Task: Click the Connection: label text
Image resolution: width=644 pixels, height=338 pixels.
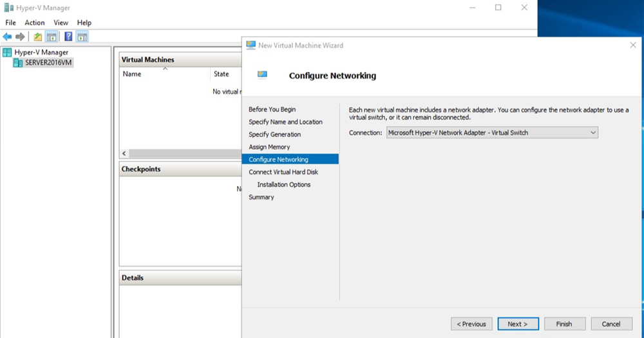Action: 366,133
